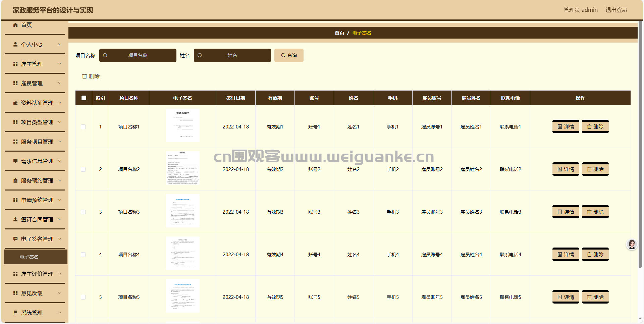This screenshot has height=324, width=644.
Task: Click the stamp icon for 签订合同管理
Action: (x=15, y=219)
